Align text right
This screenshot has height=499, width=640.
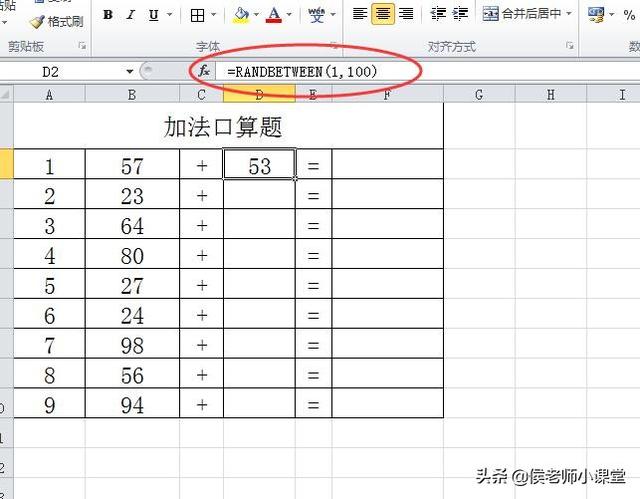click(x=406, y=14)
